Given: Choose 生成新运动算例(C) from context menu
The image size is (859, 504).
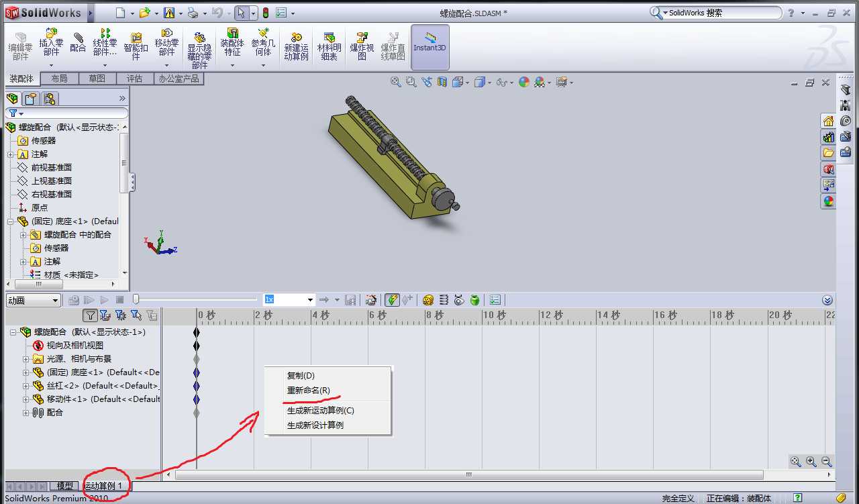Looking at the screenshot, I should [x=321, y=411].
